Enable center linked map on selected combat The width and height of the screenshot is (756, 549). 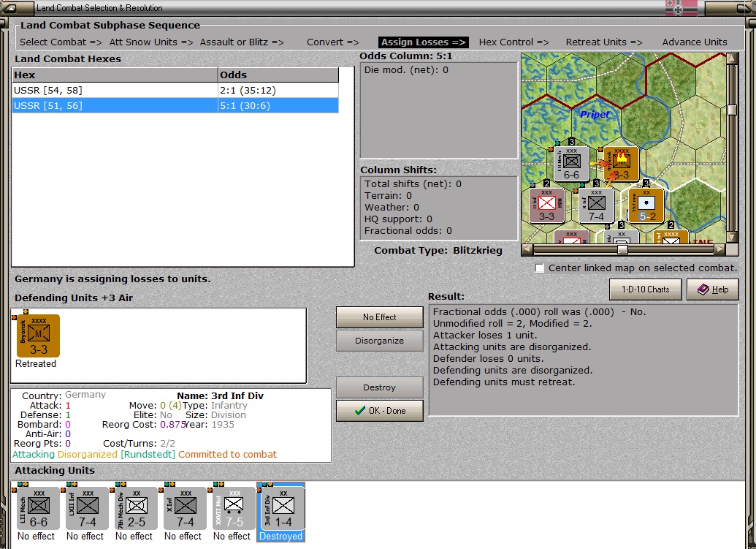540,268
